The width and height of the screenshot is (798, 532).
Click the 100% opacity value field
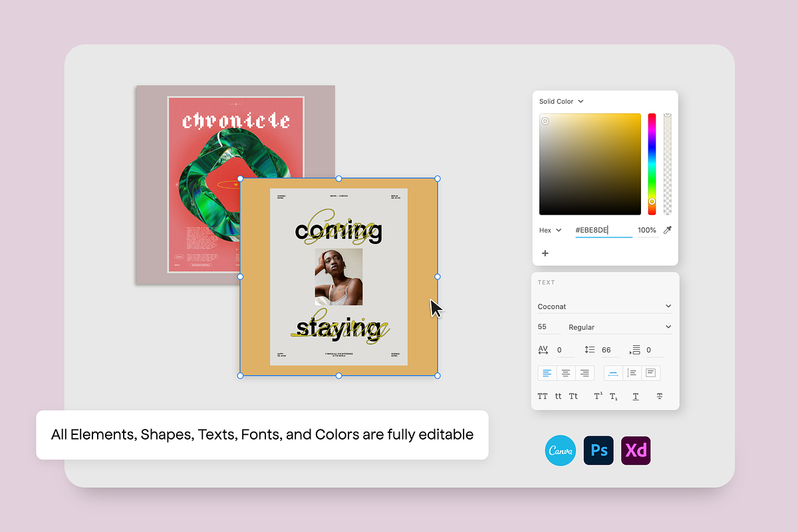pos(647,230)
